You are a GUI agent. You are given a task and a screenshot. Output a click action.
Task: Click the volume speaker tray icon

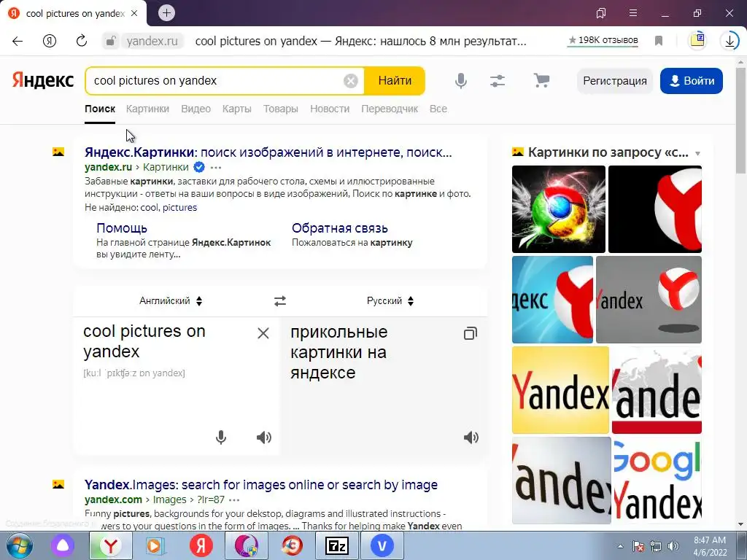[x=673, y=546]
